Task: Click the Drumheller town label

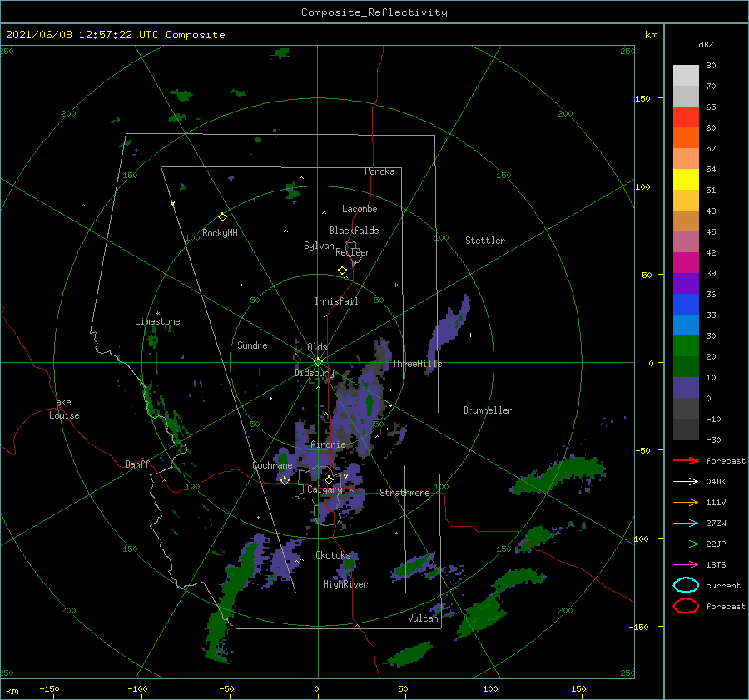Action: [488, 410]
